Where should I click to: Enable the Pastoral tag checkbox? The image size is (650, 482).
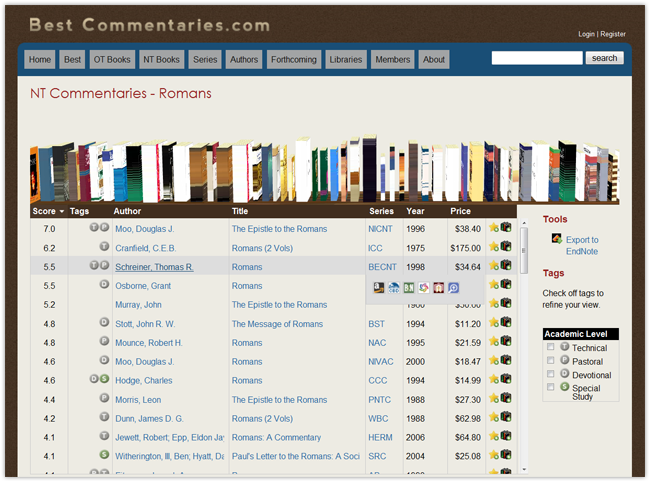[551, 360]
